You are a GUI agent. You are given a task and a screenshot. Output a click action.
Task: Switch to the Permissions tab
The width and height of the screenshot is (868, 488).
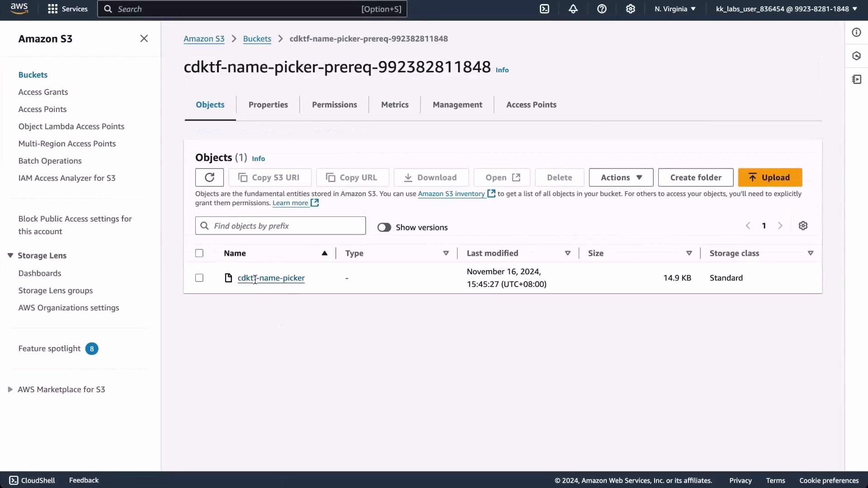coord(335,105)
